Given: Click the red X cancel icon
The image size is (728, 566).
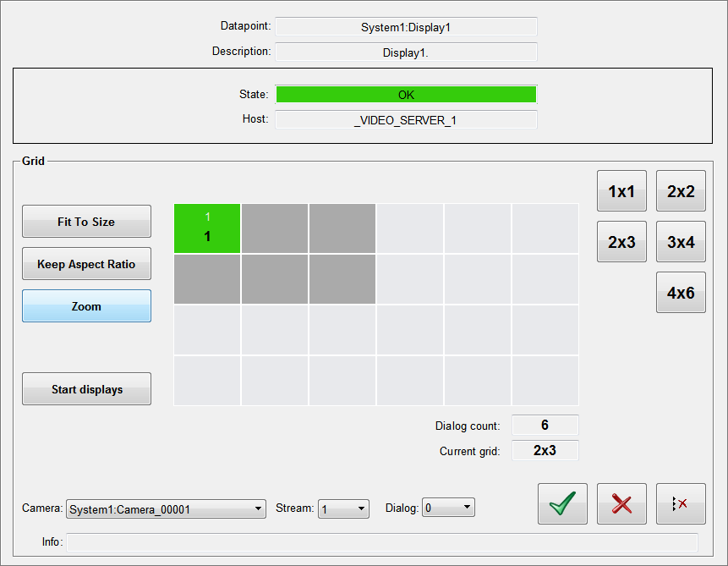Looking at the screenshot, I should tap(621, 504).
